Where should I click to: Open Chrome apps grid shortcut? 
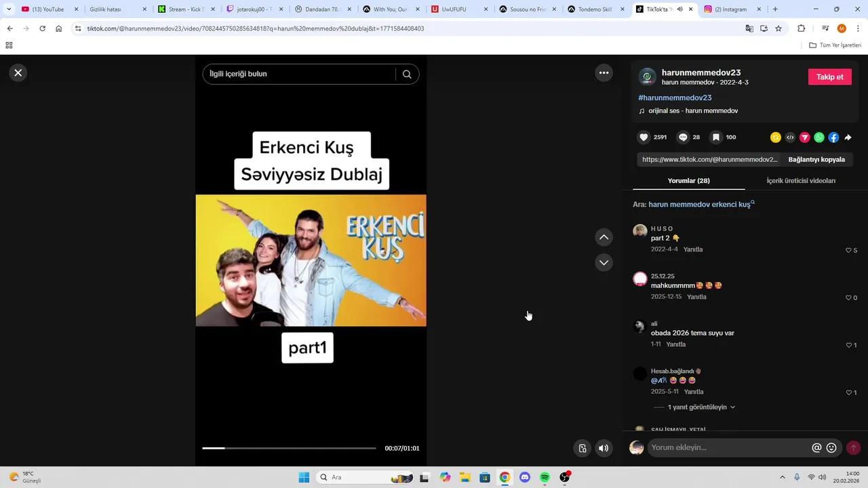pos(9,45)
